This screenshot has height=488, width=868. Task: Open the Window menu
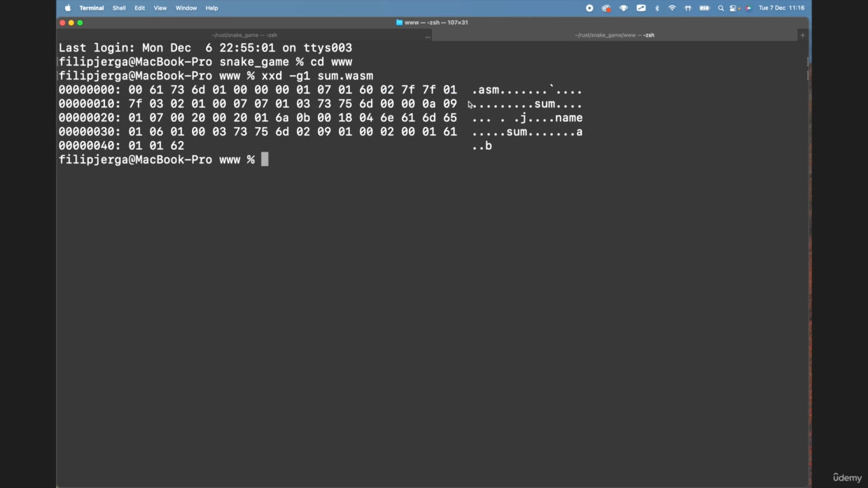pos(186,8)
